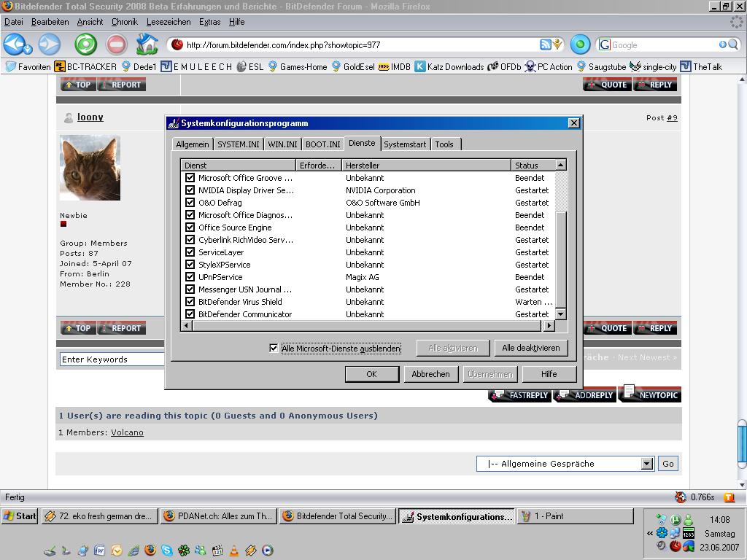Uncheck Office Source Engine service
The image size is (747, 560).
pyautogui.click(x=190, y=227)
